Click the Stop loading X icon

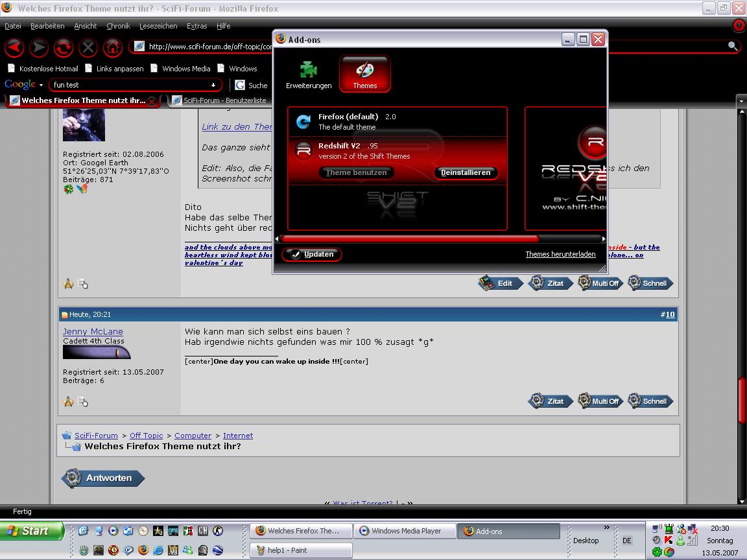(88, 47)
